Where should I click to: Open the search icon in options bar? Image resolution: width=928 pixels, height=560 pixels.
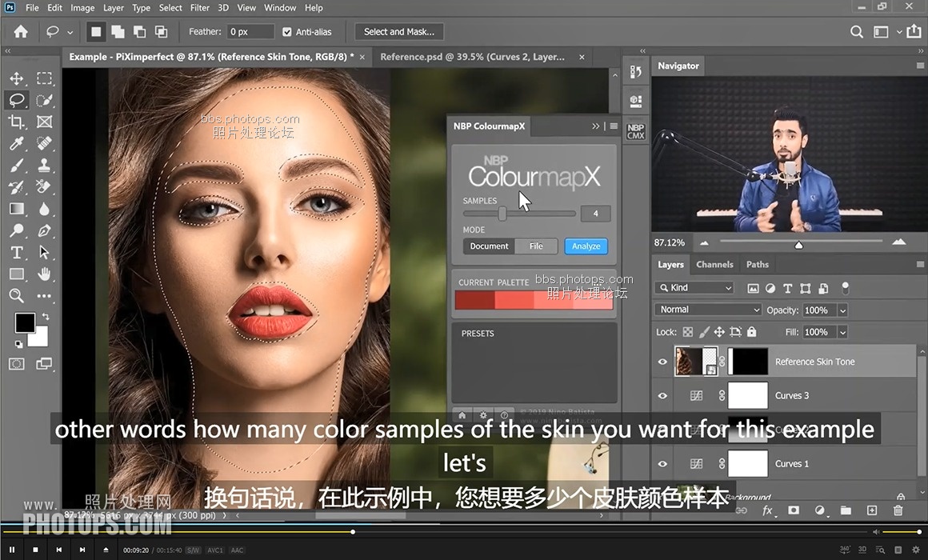[856, 32]
